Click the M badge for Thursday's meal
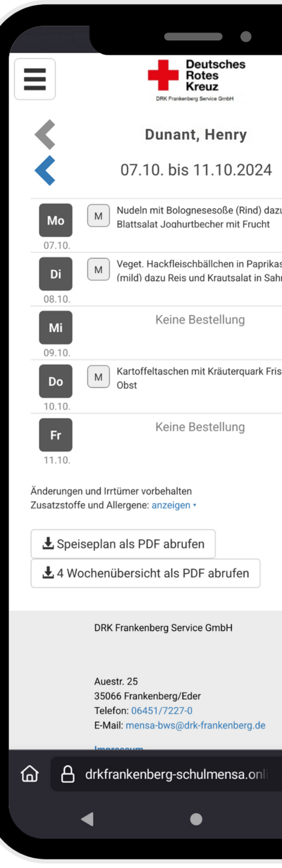 [x=98, y=377]
